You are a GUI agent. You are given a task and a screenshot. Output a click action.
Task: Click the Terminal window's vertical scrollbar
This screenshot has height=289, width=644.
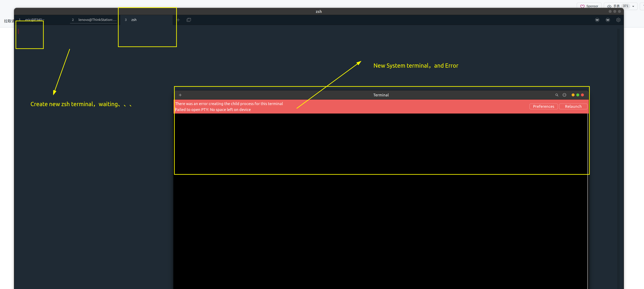(x=587, y=201)
